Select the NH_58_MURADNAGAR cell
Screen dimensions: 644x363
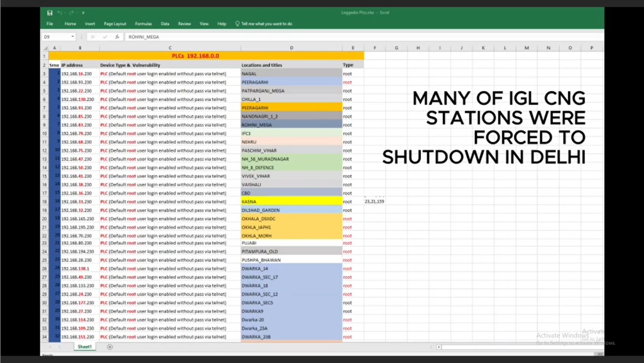point(292,159)
